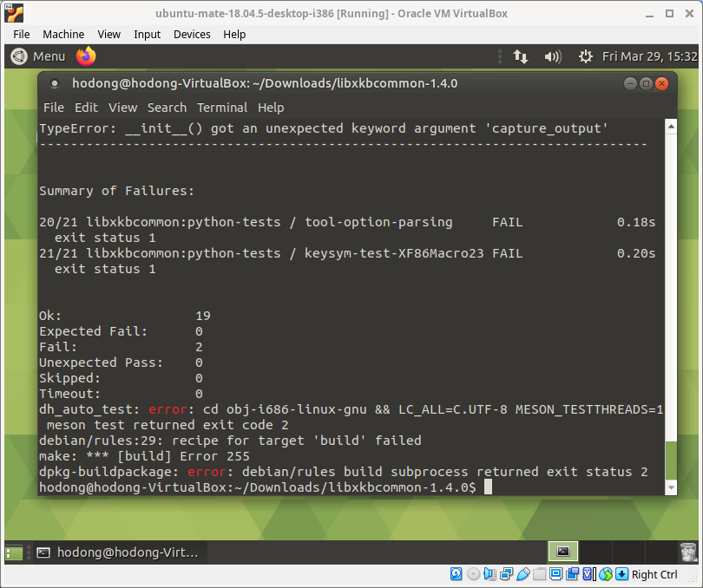Minimize the terminal window
The height and width of the screenshot is (588, 703).
(630, 83)
